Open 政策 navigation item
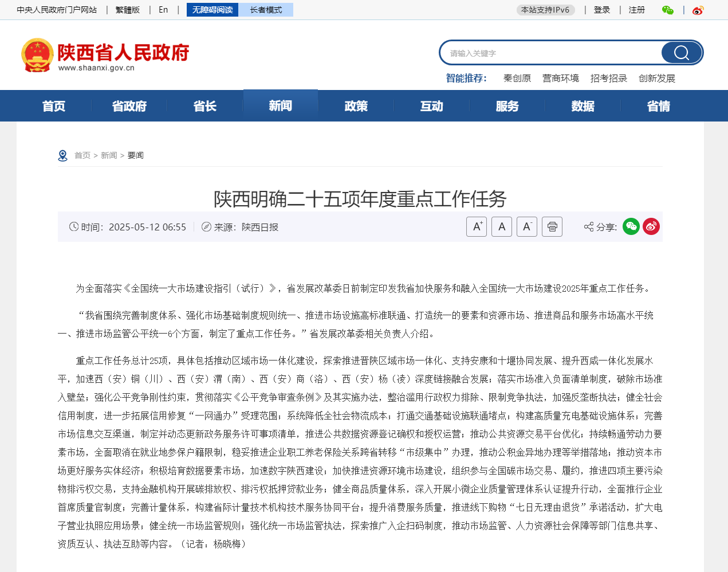 [x=356, y=106]
